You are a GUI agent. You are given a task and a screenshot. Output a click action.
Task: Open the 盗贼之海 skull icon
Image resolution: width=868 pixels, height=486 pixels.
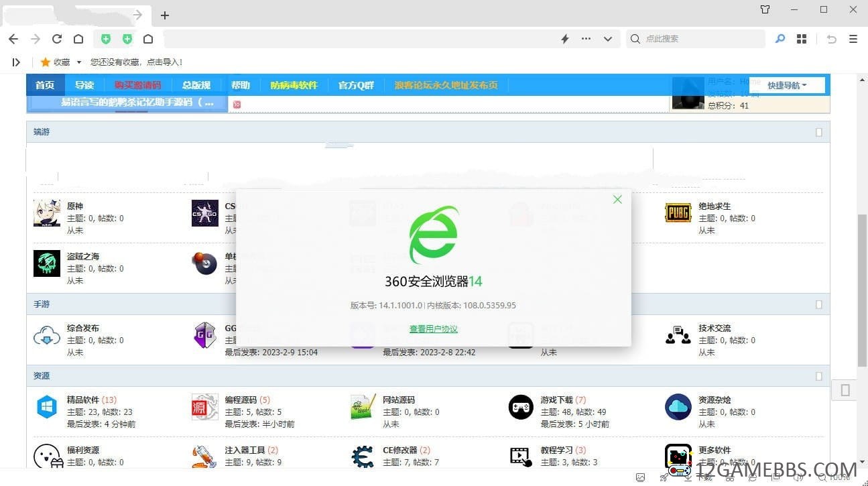[47, 263]
